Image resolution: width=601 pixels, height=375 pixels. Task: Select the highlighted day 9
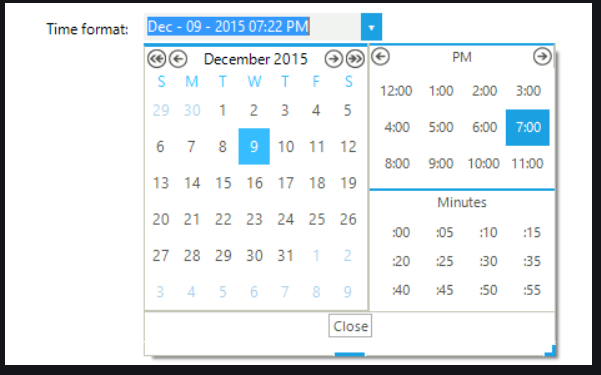[x=254, y=146]
